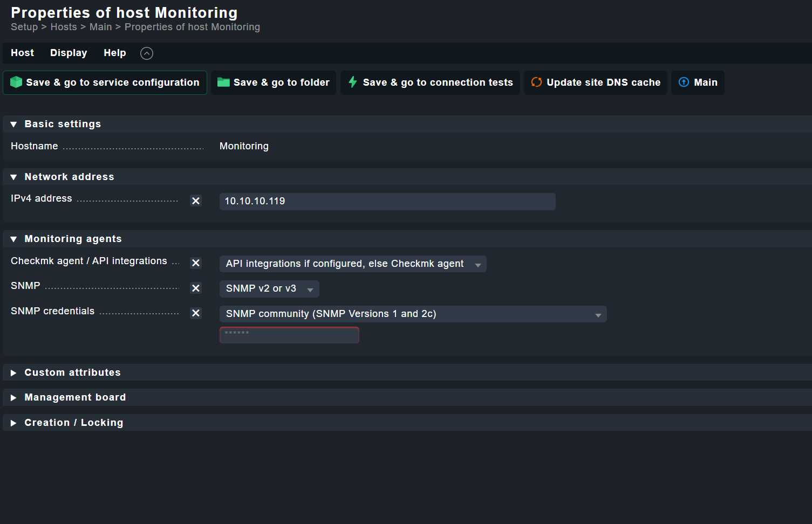Image resolution: width=812 pixels, height=524 pixels.
Task: Click the IPv4 address input field
Action: 387,202
